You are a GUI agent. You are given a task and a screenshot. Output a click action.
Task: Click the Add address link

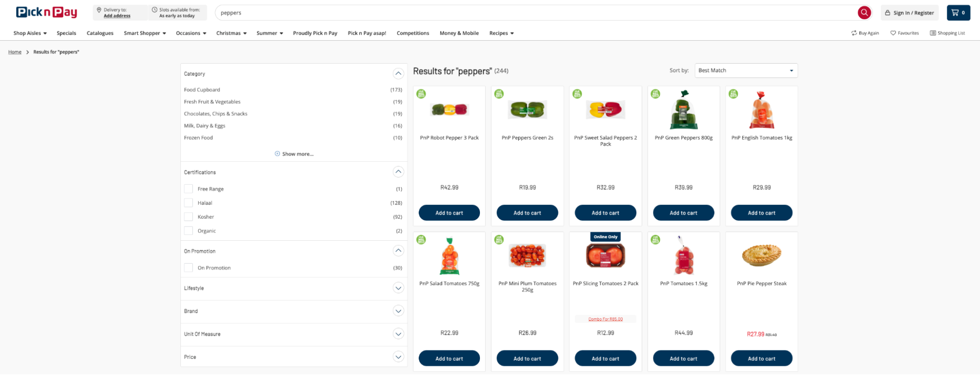click(x=117, y=16)
